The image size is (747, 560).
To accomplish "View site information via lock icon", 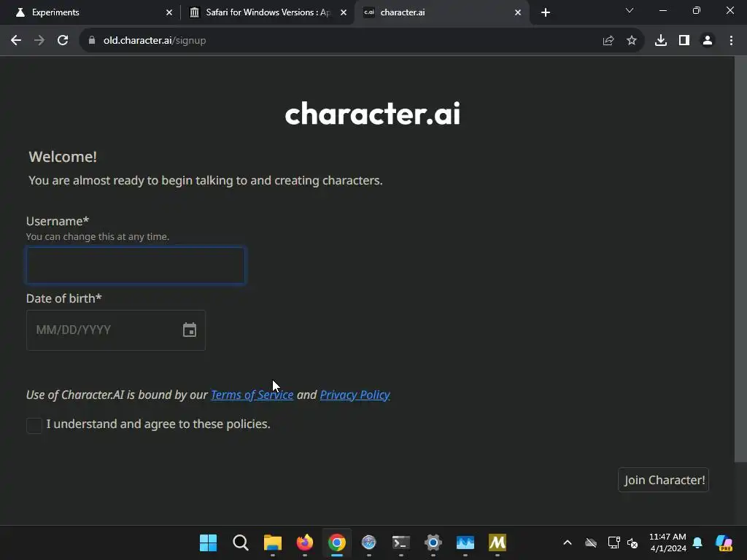I will point(92,41).
